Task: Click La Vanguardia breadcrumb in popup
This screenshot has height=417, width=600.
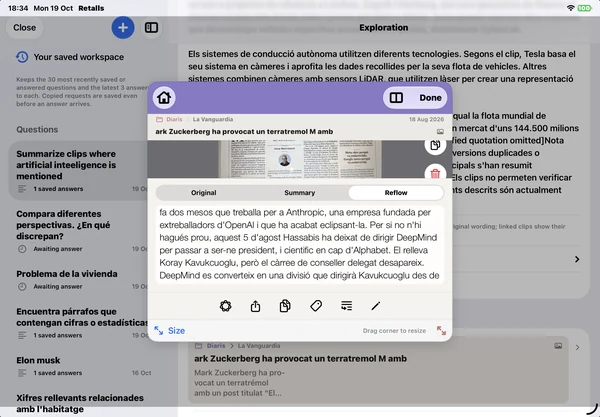Action: 213,119
